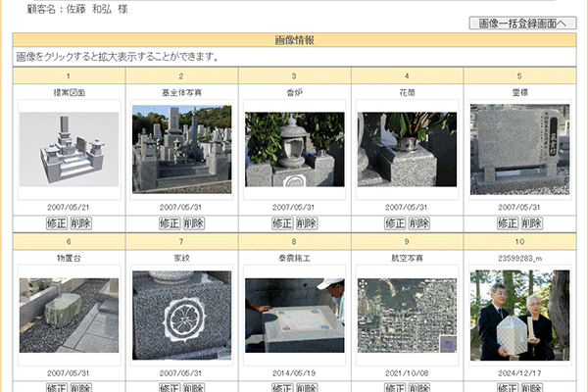588x392 pixels.
Task: Enlarge the 23599283_m couple photo
Action: pyautogui.click(x=519, y=315)
